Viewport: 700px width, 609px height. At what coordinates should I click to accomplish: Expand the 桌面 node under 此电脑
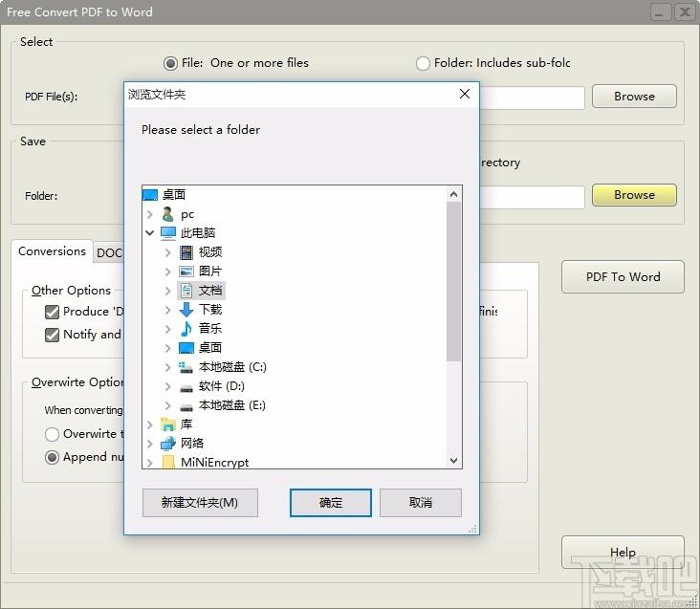168,348
